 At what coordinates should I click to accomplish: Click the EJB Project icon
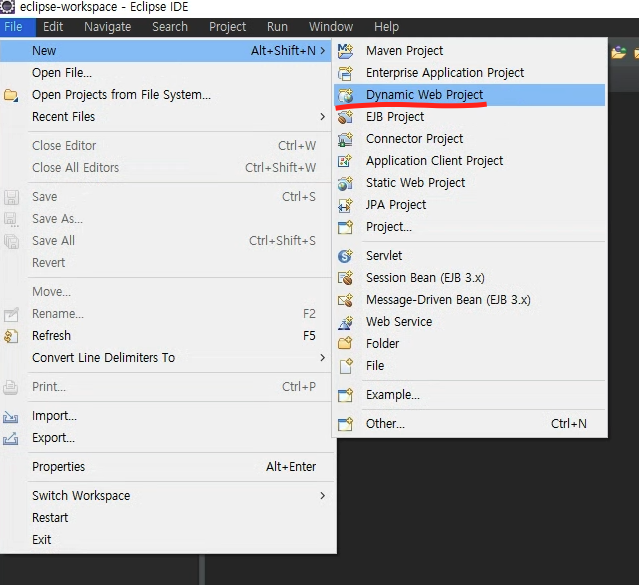345,117
